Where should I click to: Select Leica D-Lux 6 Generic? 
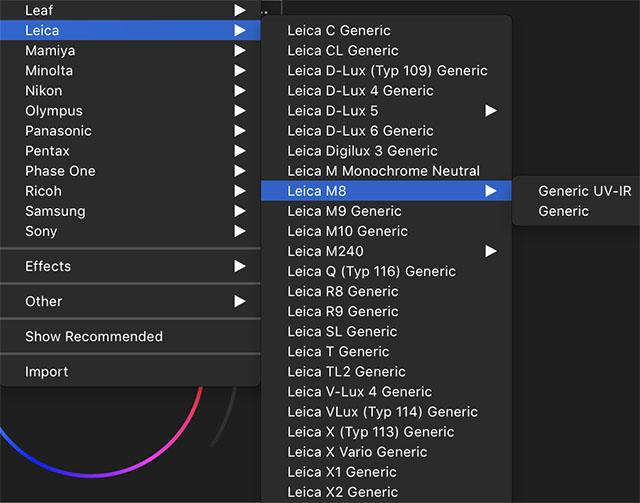pos(386,131)
